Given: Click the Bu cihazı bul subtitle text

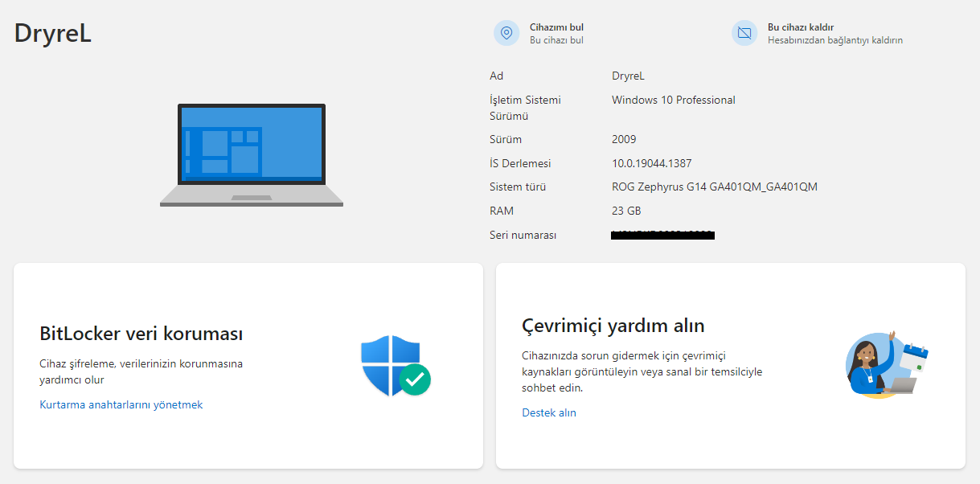Looking at the screenshot, I should [x=556, y=39].
